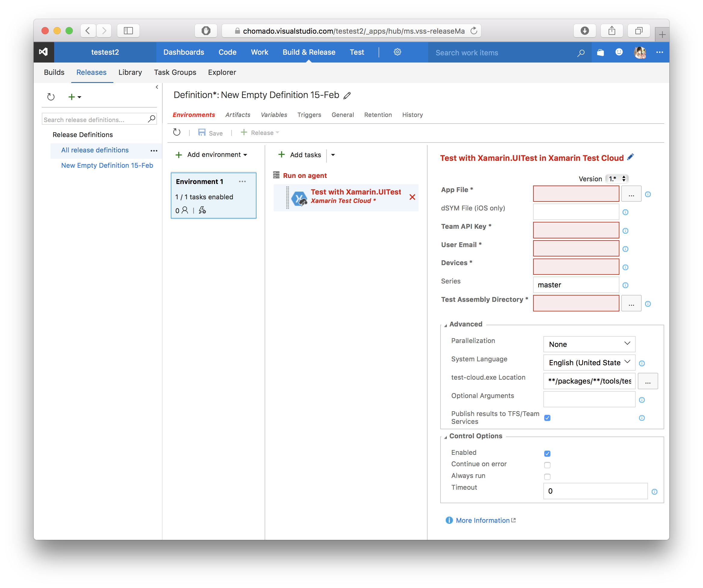Open the Marketplace shopping bag icon
703x588 pixels.
pyautogui.click(x=600, y=52)
